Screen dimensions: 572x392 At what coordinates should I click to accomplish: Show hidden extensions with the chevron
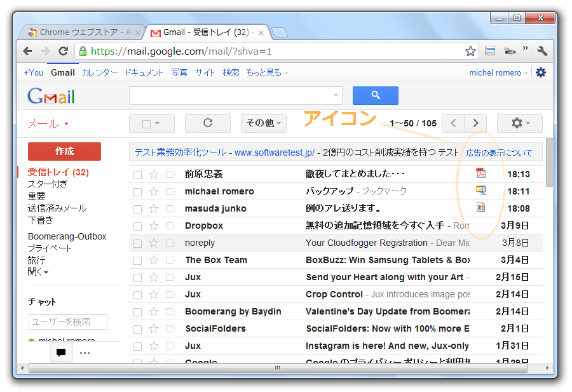[x=526, y=48]
